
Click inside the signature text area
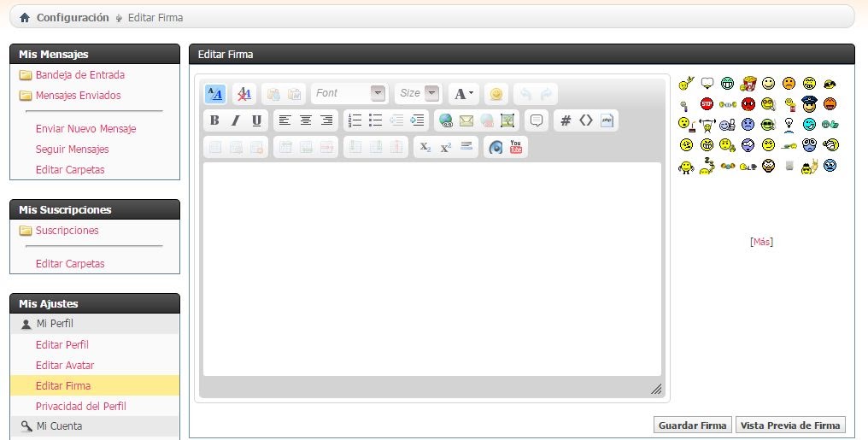click(431, 269)
